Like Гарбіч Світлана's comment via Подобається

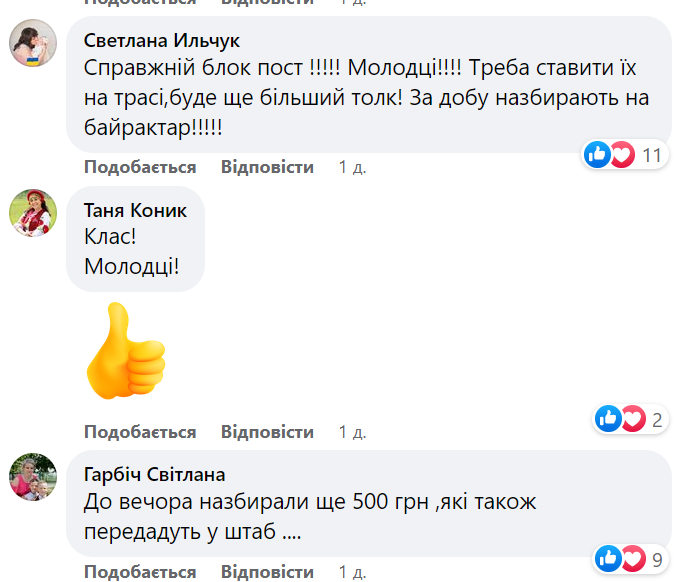point(140,572)
